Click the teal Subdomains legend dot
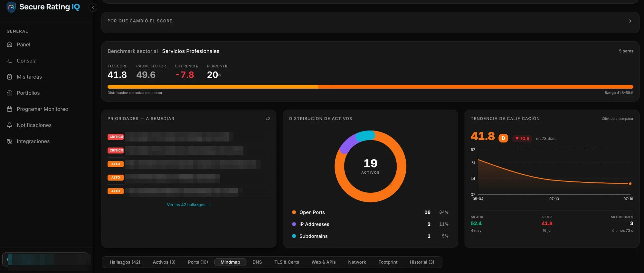The width and height of the screenshot is (644, 273). tap(294, 236)
